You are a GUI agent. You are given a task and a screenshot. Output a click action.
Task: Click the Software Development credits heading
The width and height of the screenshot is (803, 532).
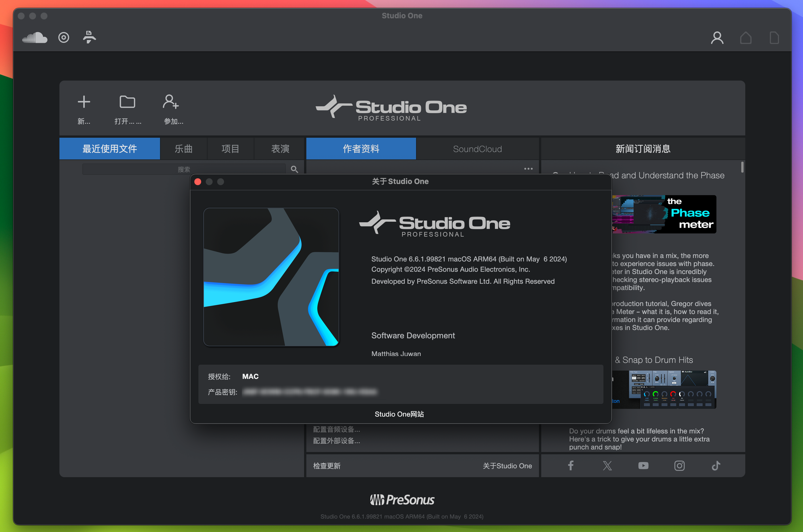413,335
